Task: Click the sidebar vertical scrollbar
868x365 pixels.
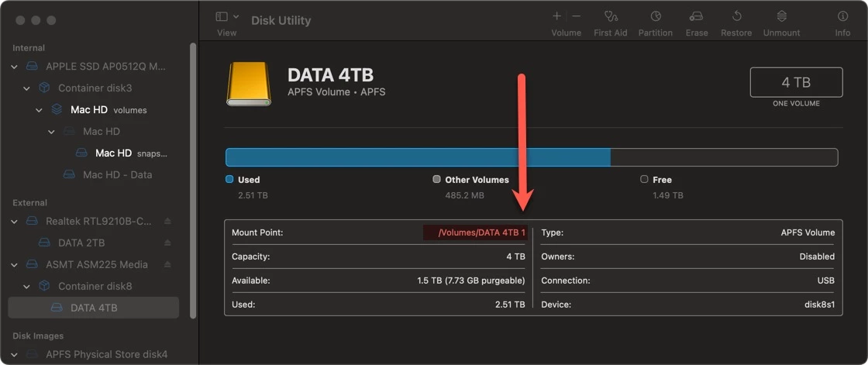Action: coord(193,180)
